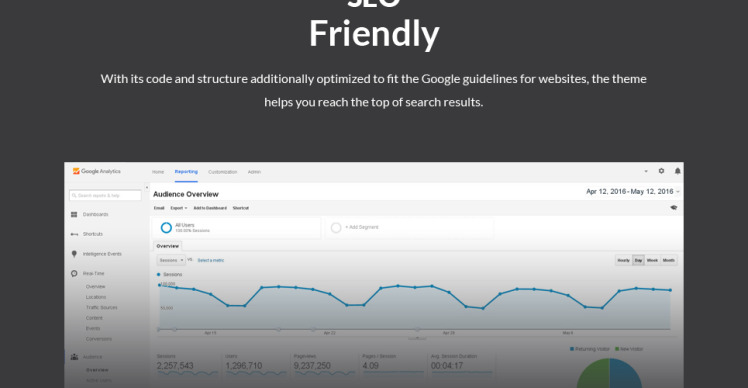Open the Customization tab

tap(223, 172)
